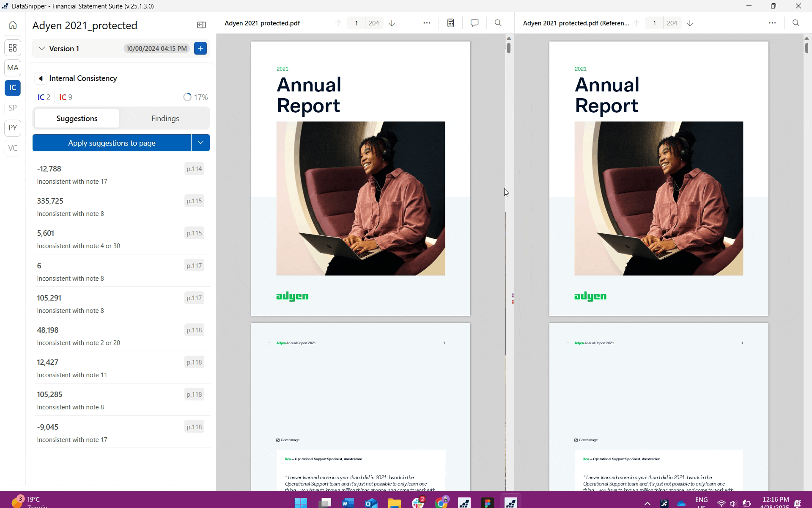
Task: Search in the reference PDF viewer
Action: point(796,23)
